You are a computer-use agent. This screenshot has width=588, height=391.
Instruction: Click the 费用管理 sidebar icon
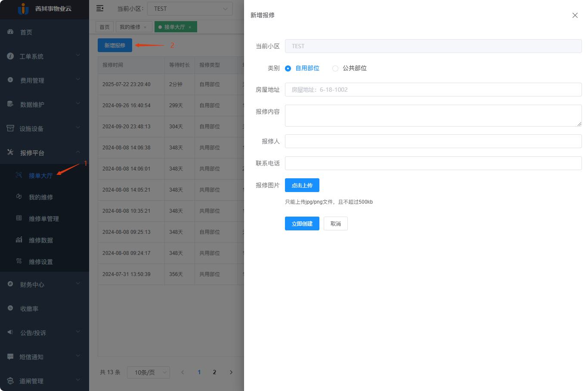pyautogui.click(x=10, y=80)
